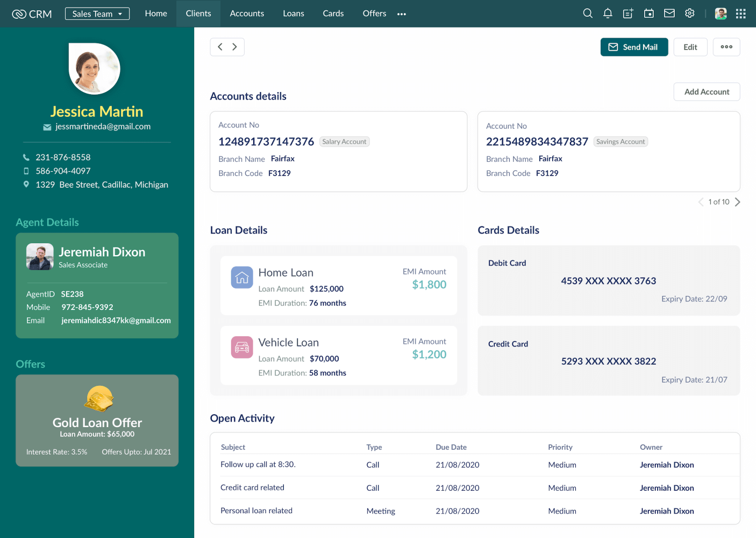Select account number 2215489834347837
This screenshot has height=538, width=756.
[x=537, y=141]
